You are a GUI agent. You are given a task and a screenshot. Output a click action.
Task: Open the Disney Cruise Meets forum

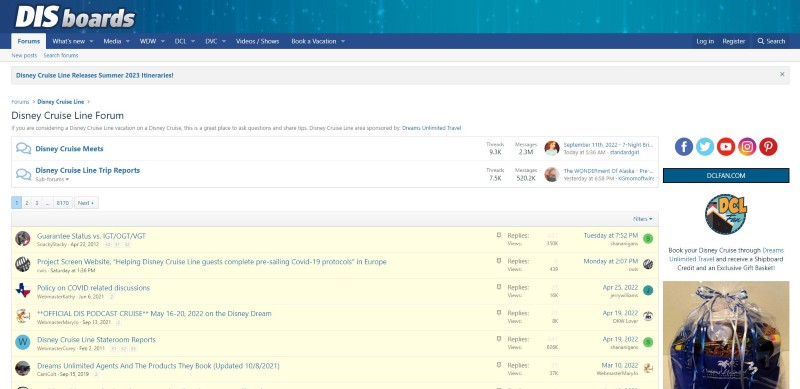(x=69, y=149)
